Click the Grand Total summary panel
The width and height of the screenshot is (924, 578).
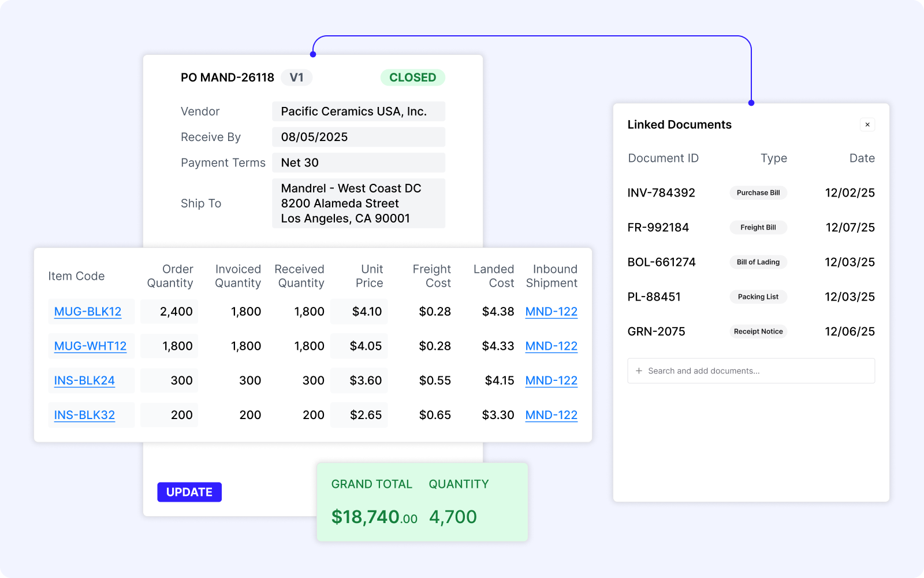click(x=422, y=502)
